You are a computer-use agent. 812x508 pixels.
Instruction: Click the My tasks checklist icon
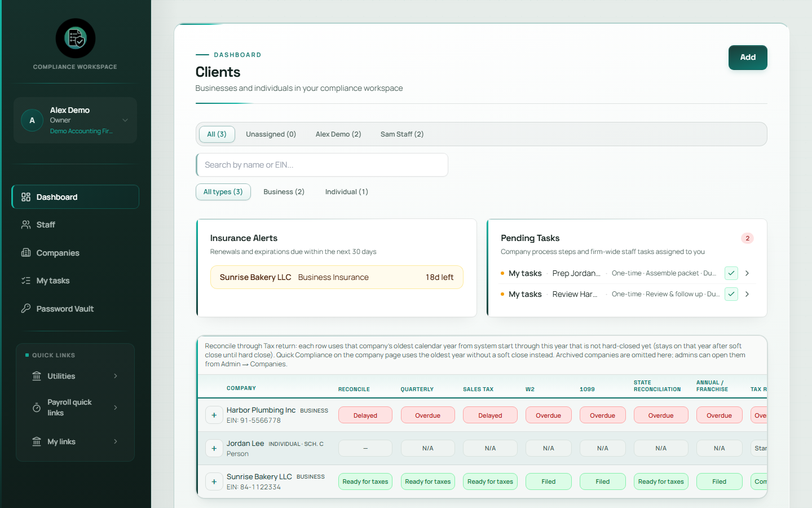pos(26,281)
